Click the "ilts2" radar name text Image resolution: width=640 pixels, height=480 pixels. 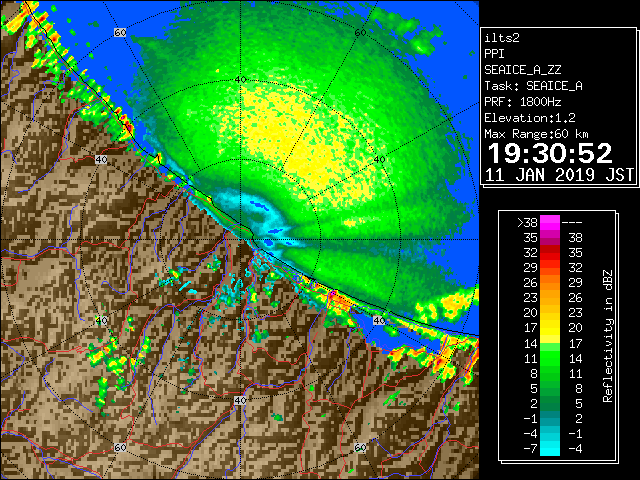[502, 38]
